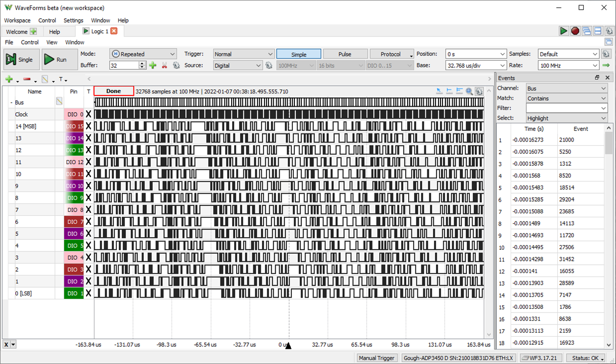Click the green plus icon beside Buffer
This screenshot has height=364, width=616.
[x=153, y=65]
